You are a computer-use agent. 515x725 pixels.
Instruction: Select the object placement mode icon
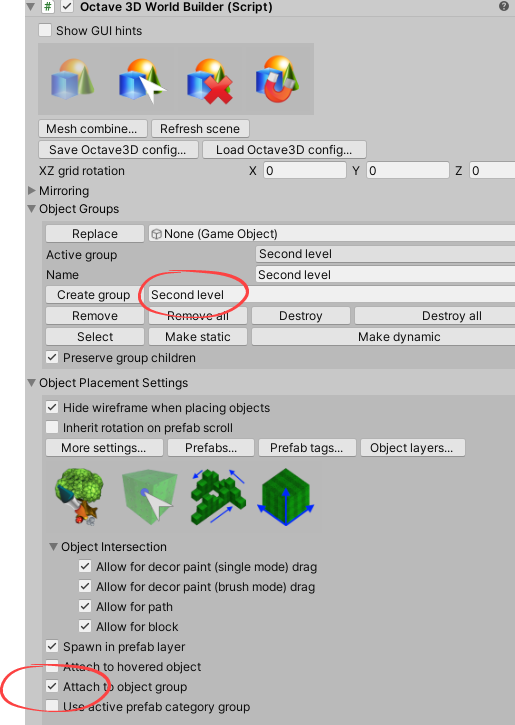[x=73, y=79]
